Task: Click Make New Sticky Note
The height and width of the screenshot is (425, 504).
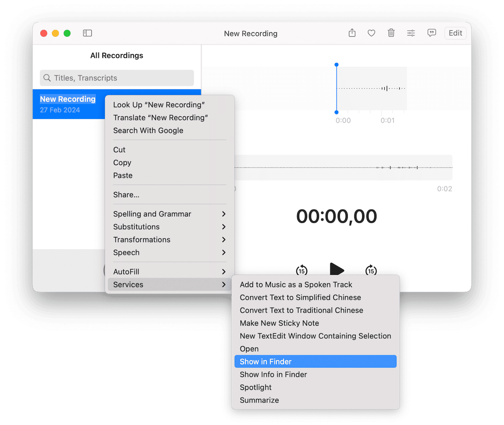Action: coord(279,323)
